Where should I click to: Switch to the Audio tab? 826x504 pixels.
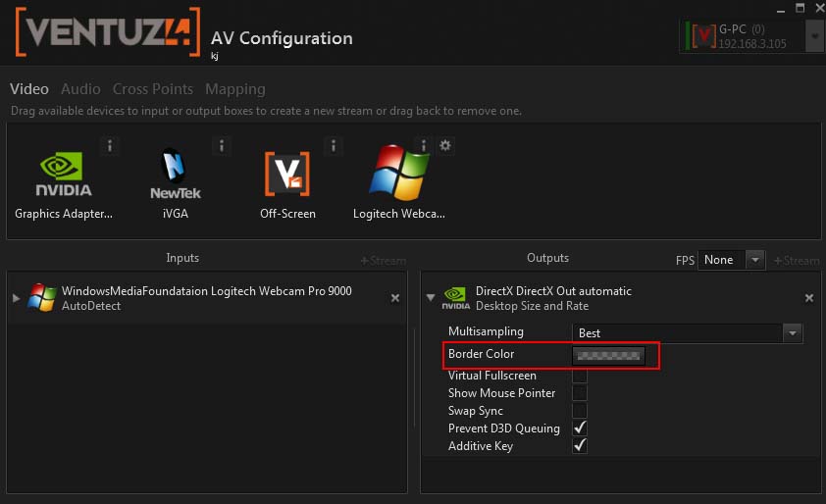pyautogui.click(x=80, y=89)
